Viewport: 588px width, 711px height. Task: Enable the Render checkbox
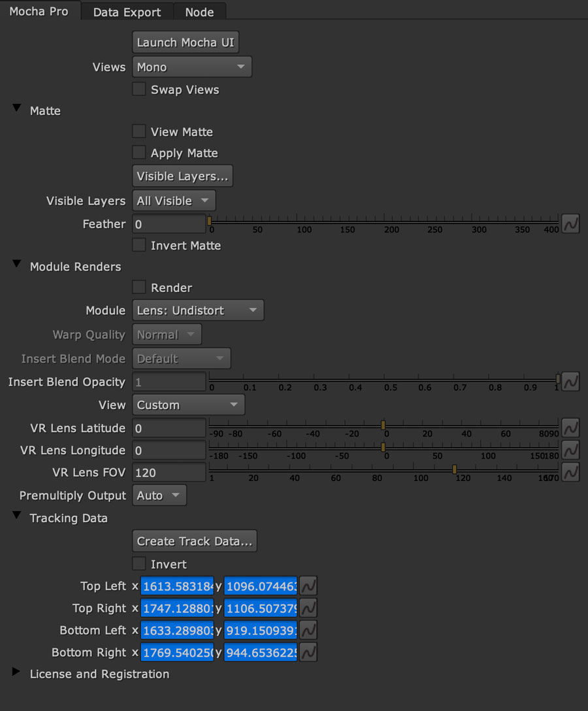139,287
